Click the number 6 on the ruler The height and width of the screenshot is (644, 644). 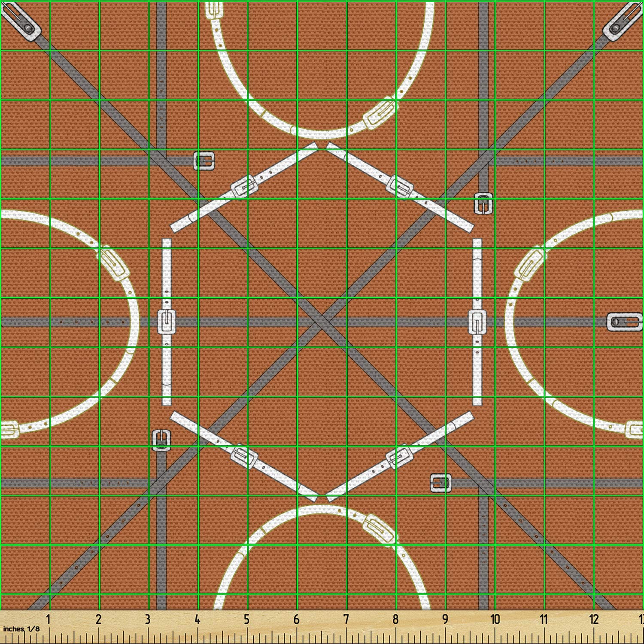(296, 620)
